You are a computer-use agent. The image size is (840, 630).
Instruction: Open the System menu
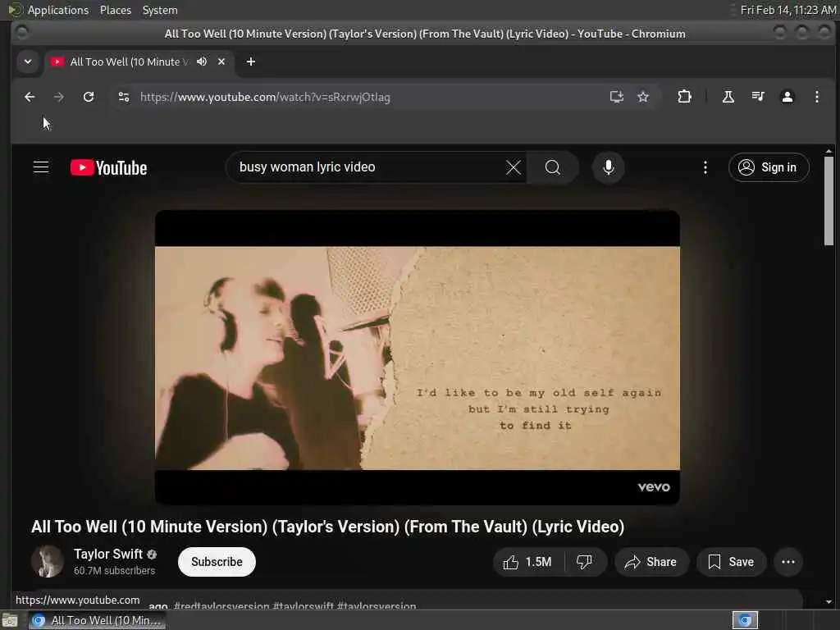coord(160,10)
